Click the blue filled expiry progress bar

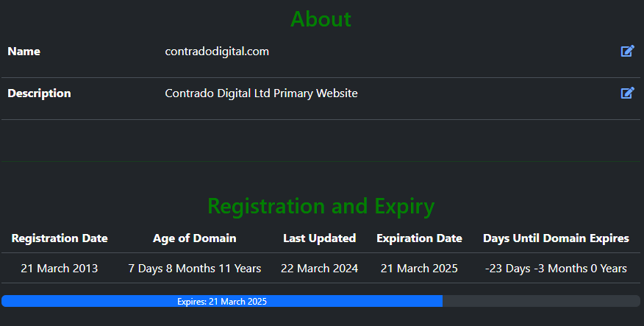(222, 301)
